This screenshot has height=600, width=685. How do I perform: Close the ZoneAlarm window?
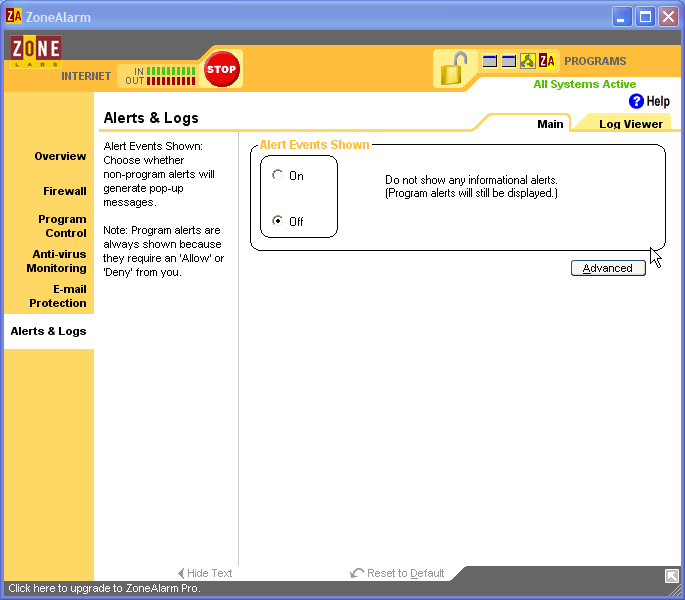(x=668, y=17)
